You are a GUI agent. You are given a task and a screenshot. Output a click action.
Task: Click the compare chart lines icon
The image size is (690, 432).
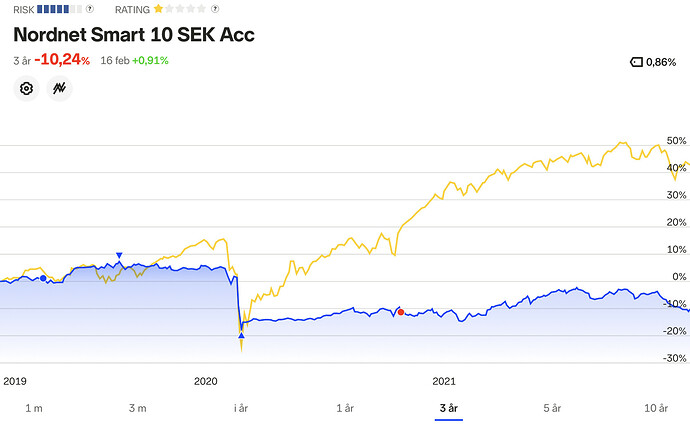click(x=60, y=89)
